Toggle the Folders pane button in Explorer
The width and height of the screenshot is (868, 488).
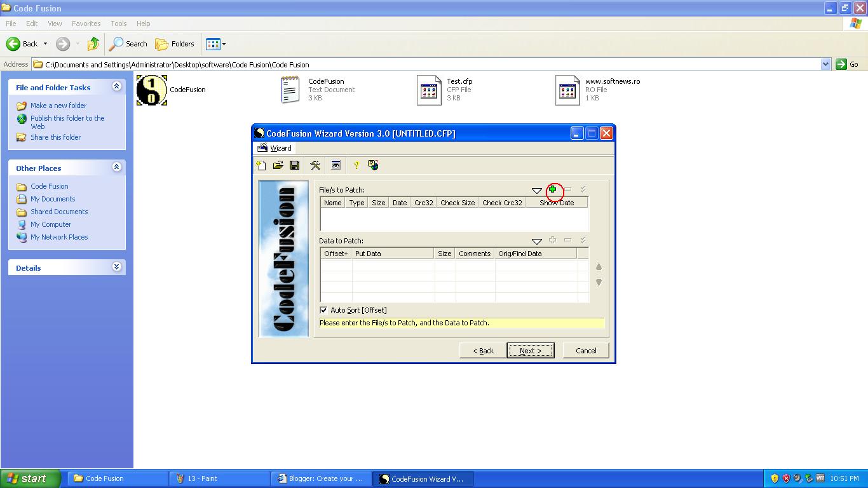point(175,44)
